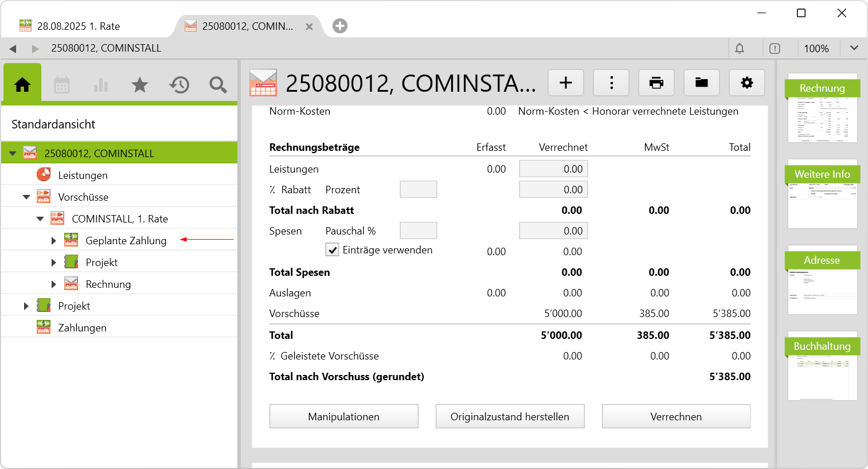Switch to the '28.08.2025 1. Rate' tab
The width and height of the screenshot is (868, 469).
point(78,26)
